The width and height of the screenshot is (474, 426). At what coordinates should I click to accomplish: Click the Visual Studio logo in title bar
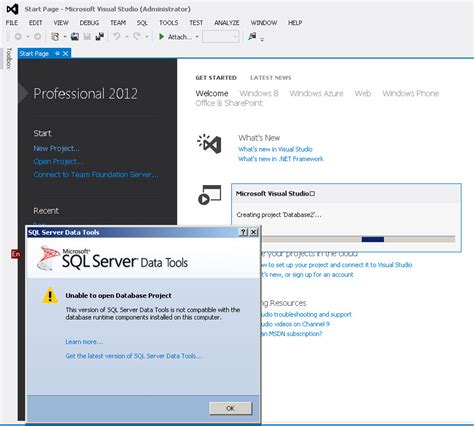(12, 9)
